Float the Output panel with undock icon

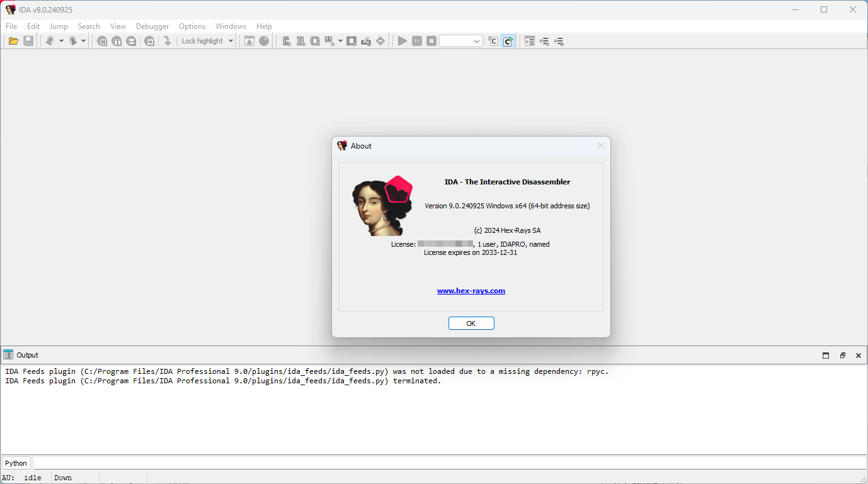click(842, 356)
